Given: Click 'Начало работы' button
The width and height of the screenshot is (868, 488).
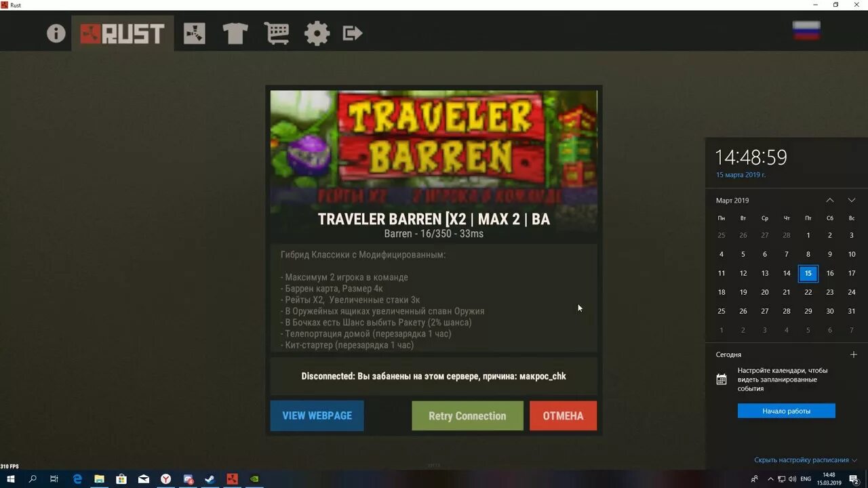Looking at the screenshot, I should [787, 411].
